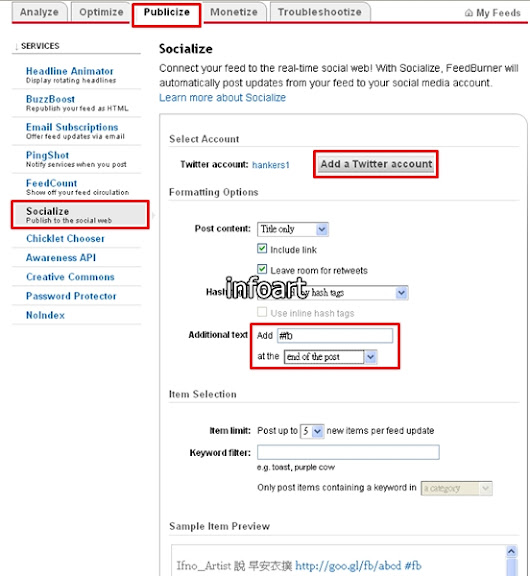Click Add a Twitter account button

(376, 164)
